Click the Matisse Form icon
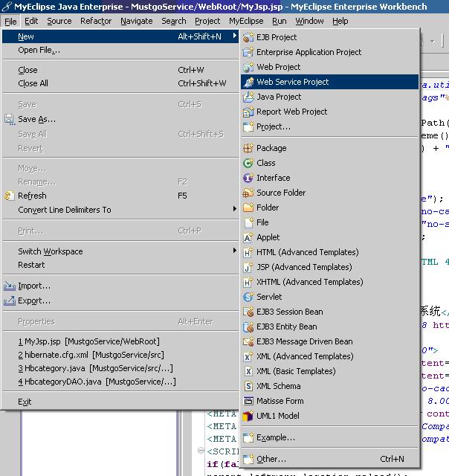Image resolution: width=449 pixels, height=476 pixels. coord(248,401)
